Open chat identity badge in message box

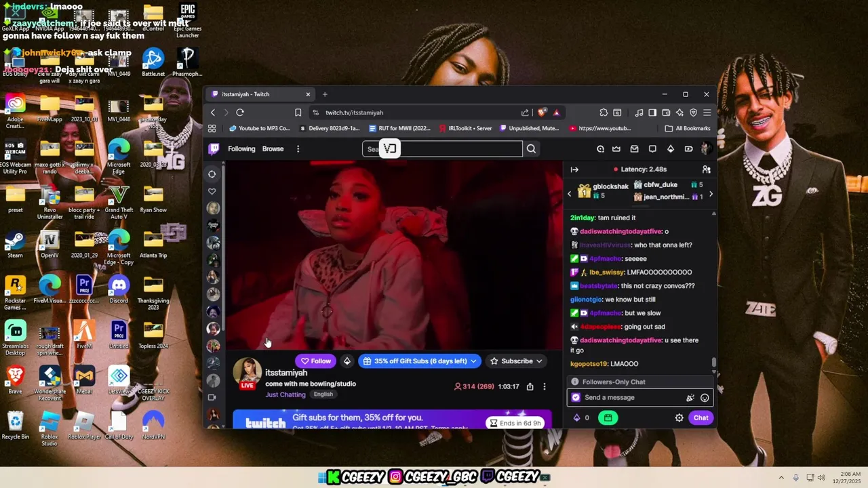point(576,398)
